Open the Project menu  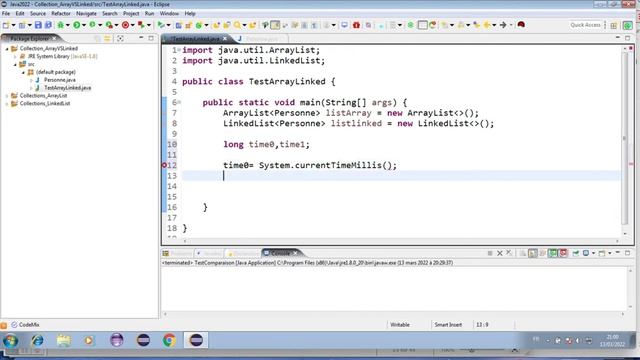(x=131, y=13)
